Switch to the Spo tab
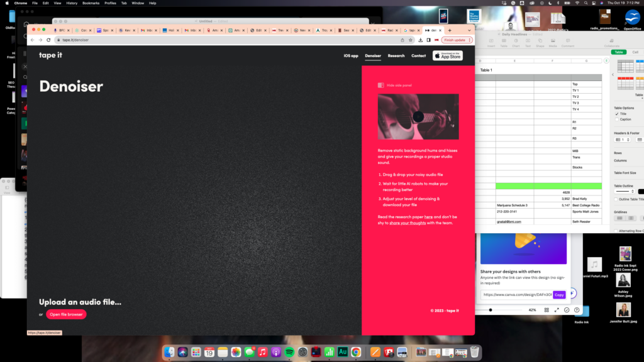Image resolution: width=644 pixels, height=362 pixels. pos(106,30)
